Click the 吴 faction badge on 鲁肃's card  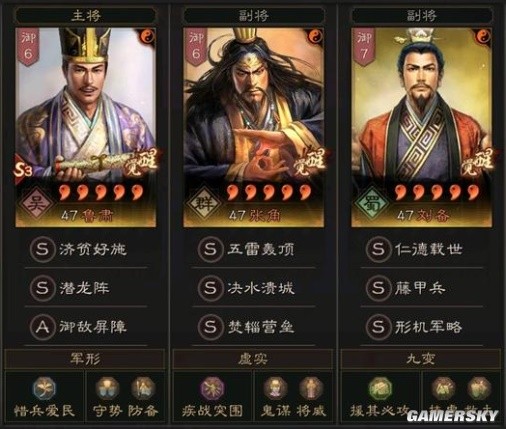click(36, 203)
